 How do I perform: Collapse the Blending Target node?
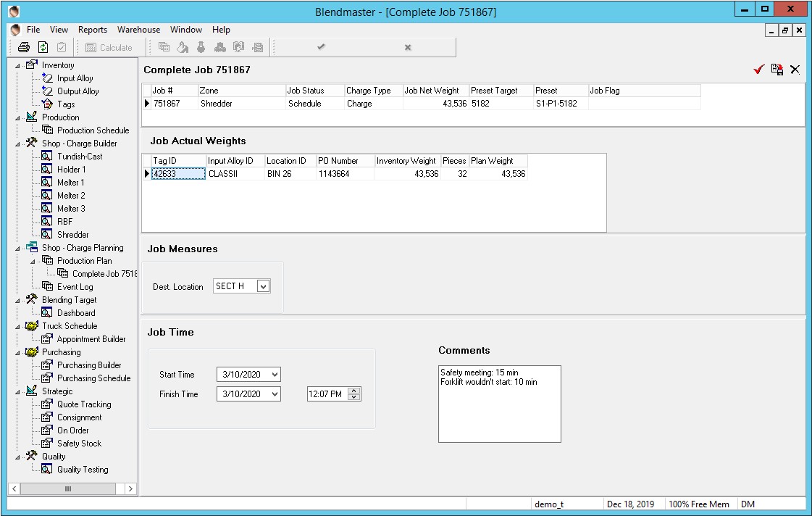[x=17, y=301]
